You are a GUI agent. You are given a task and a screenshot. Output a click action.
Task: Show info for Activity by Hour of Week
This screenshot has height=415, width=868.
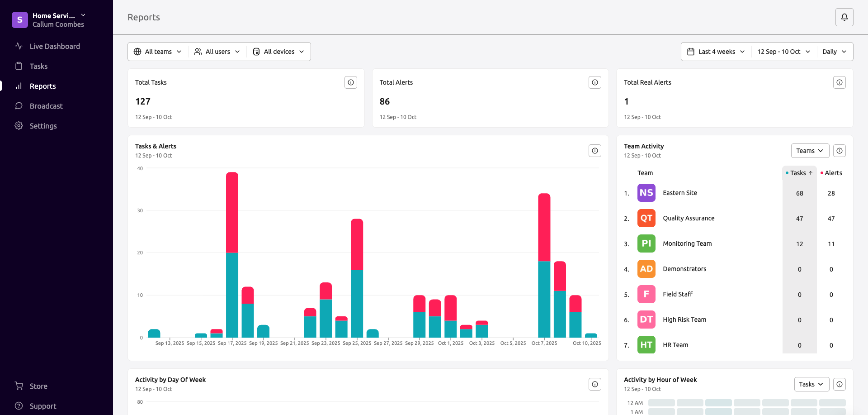tap(840, 384)
